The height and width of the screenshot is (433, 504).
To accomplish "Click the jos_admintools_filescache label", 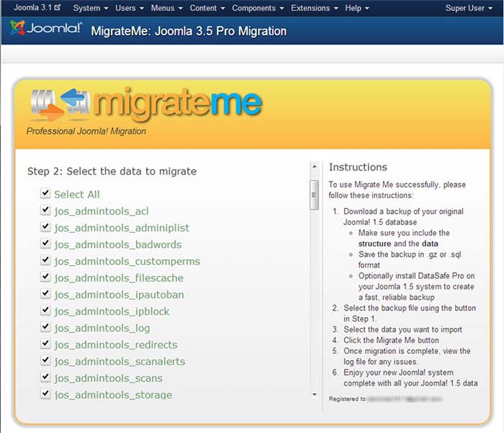I will [x=119, y=278].
